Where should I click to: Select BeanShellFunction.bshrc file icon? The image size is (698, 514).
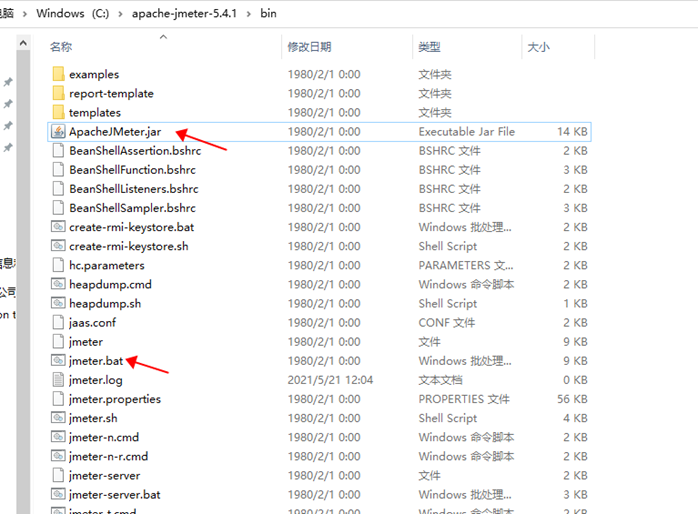(58, 170)
